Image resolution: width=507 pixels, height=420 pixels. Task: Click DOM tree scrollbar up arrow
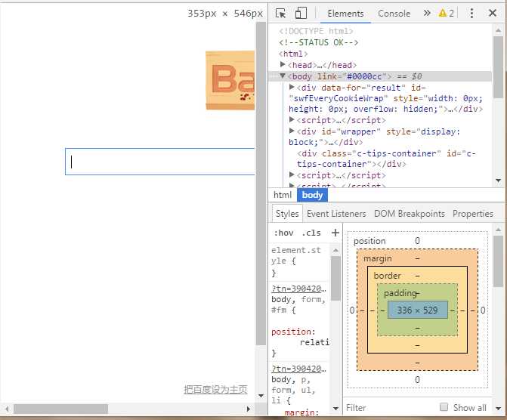498,30
